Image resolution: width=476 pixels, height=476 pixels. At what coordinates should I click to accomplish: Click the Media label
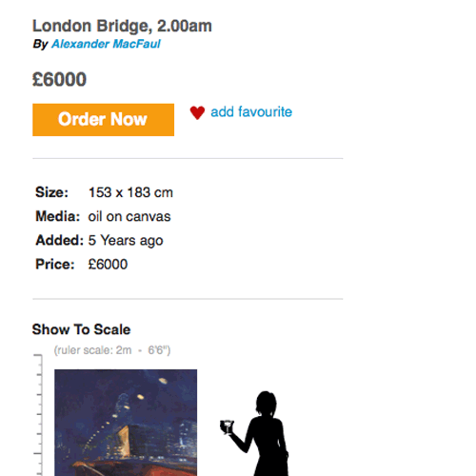click(x=57, y=216)
